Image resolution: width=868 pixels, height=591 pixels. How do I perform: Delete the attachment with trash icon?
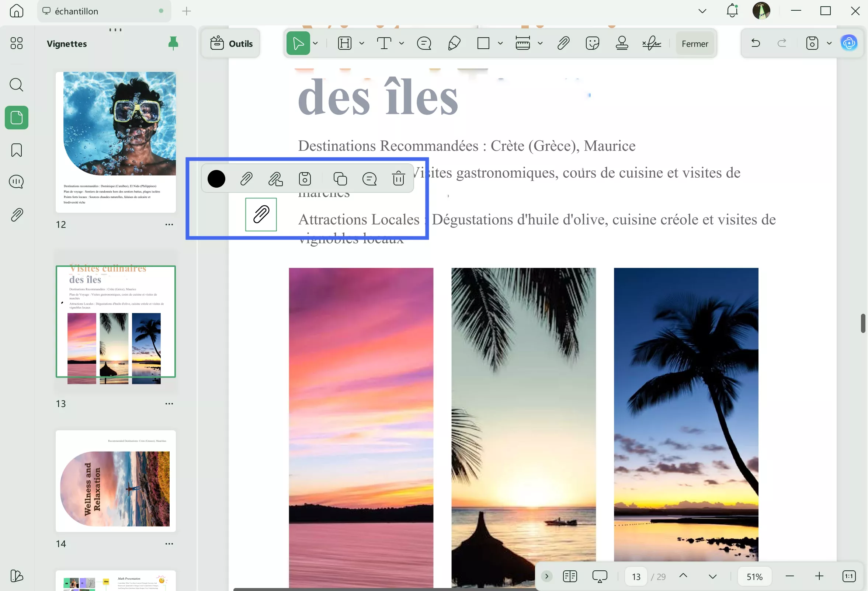pos(399,178)
